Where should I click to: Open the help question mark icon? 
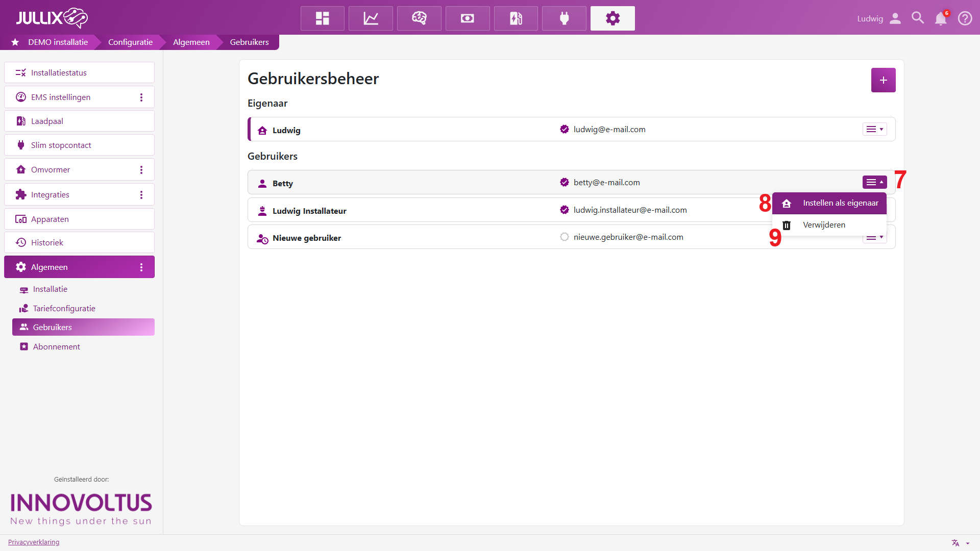coord(965,18)
